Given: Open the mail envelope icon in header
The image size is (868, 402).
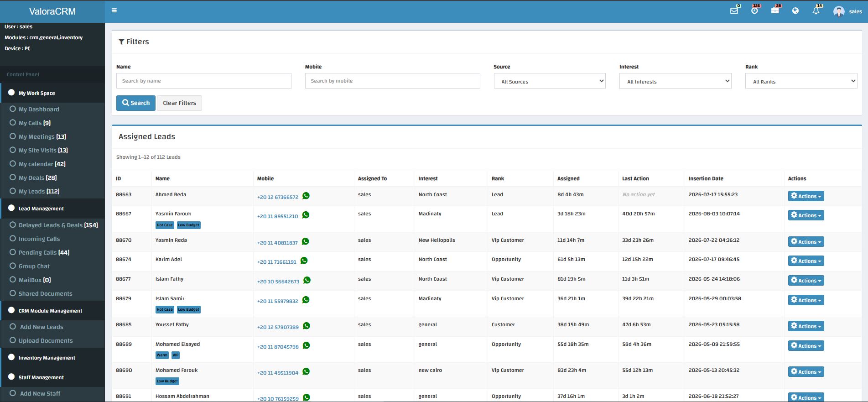Looking at the screenshot, I should tap(734, 10).
